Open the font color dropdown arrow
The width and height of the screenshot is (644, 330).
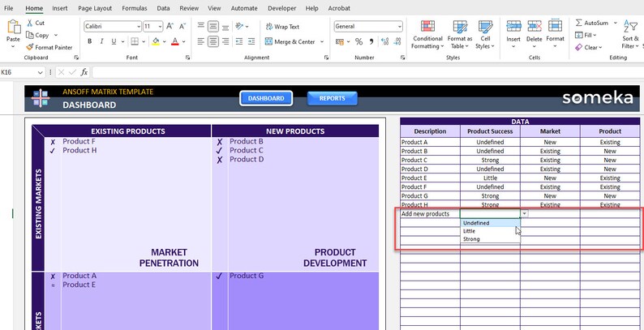(x=183, y=41)
